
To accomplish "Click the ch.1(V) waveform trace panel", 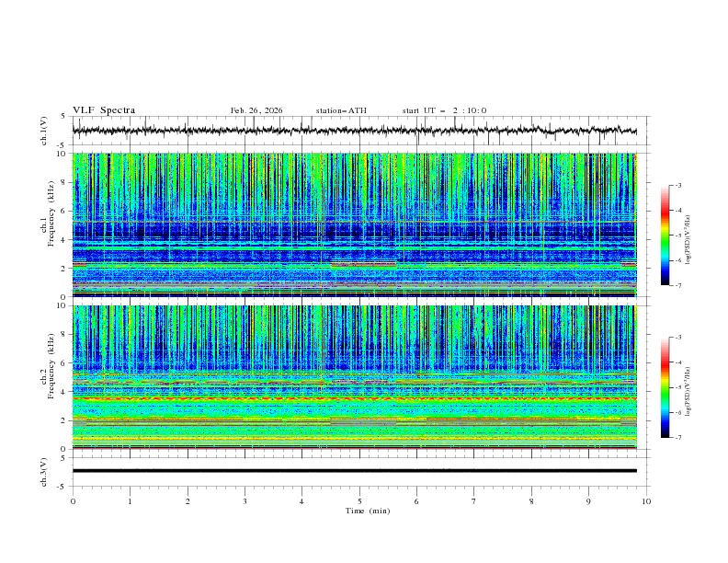I will click(358, 131).
